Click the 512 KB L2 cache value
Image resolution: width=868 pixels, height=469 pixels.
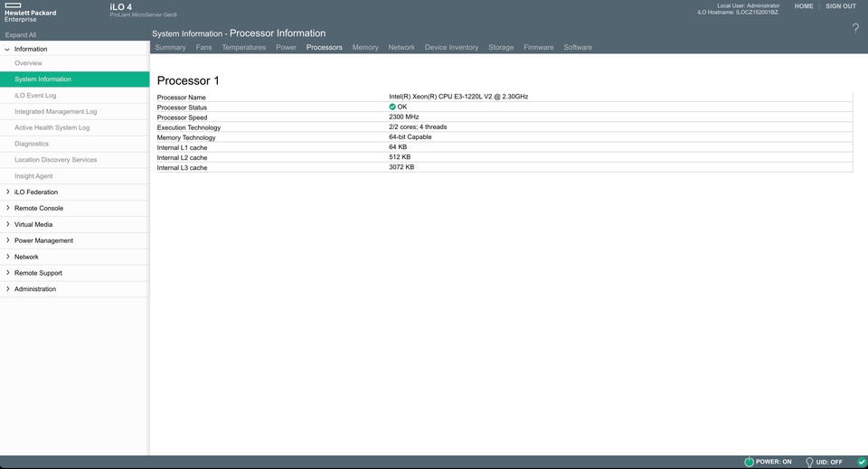point(400,156)
